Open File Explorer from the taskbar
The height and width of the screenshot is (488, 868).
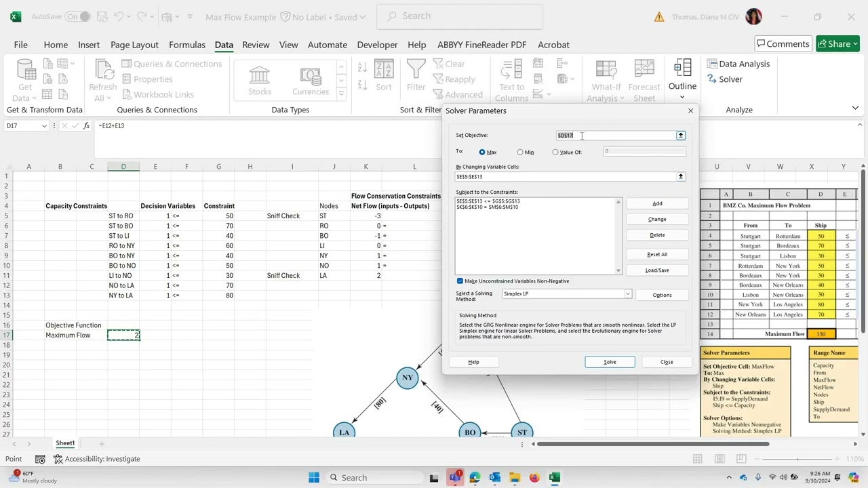point(515,478)
